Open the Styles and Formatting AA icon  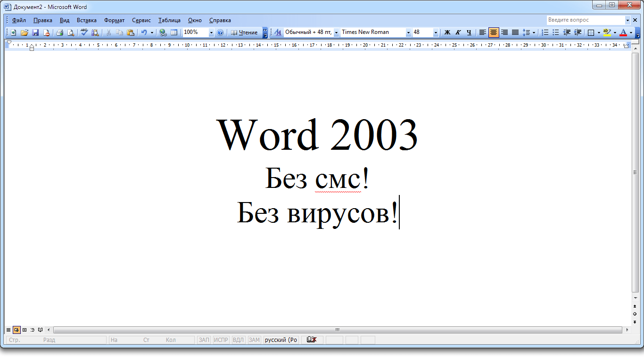[x=278, y=32]
